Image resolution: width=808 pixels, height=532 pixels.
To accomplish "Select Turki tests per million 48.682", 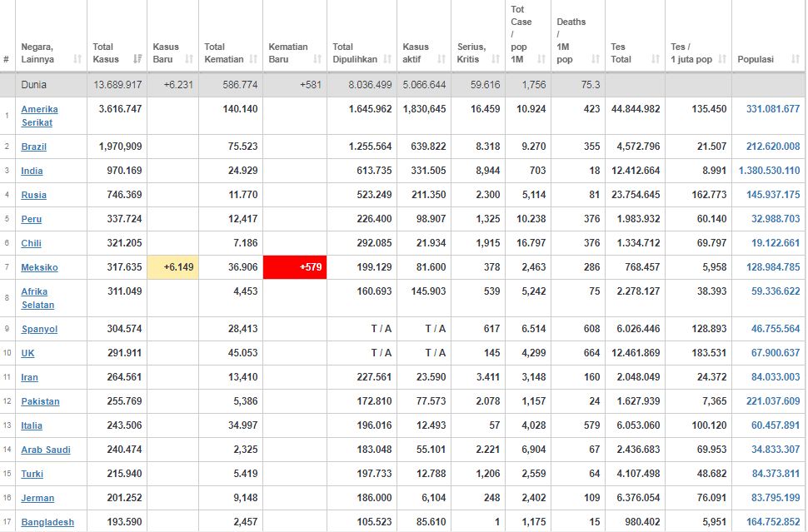I will coord(711,475).
